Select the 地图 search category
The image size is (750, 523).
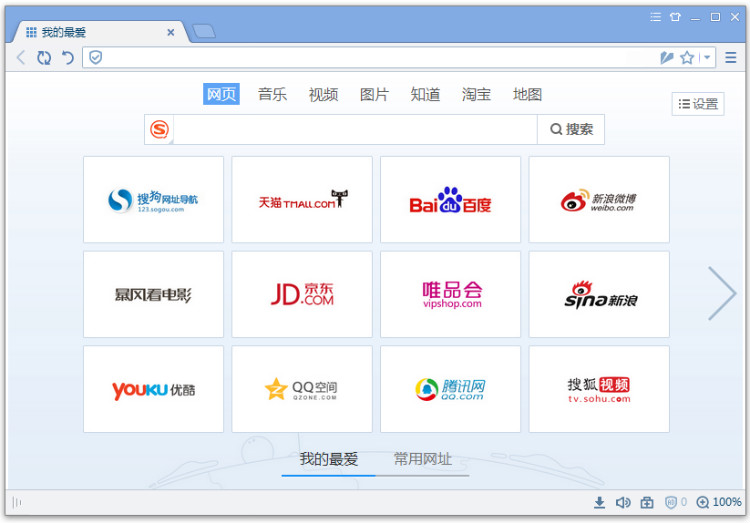527,94
